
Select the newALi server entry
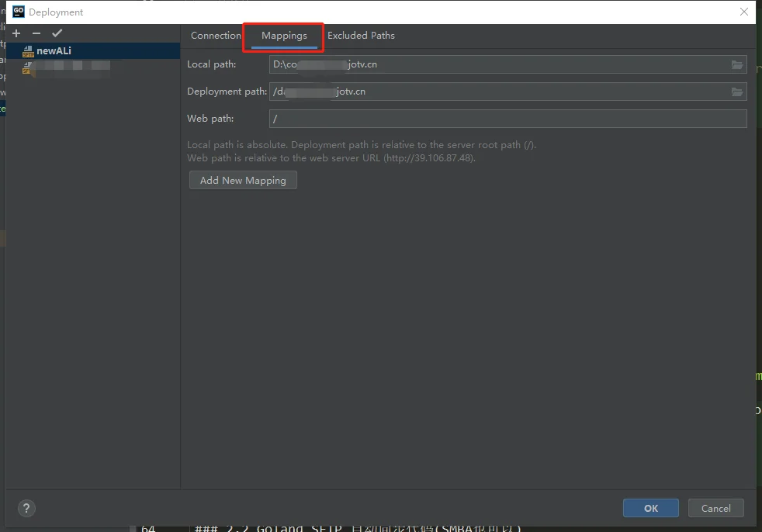click(x=54, y=51)
